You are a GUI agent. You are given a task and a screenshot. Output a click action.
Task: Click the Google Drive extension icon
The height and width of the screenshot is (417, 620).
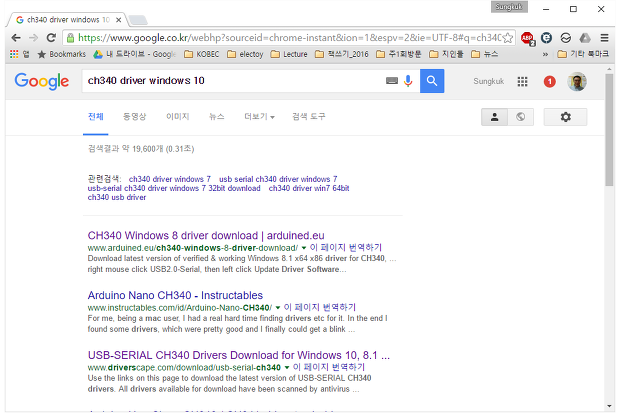pos(585,38)
